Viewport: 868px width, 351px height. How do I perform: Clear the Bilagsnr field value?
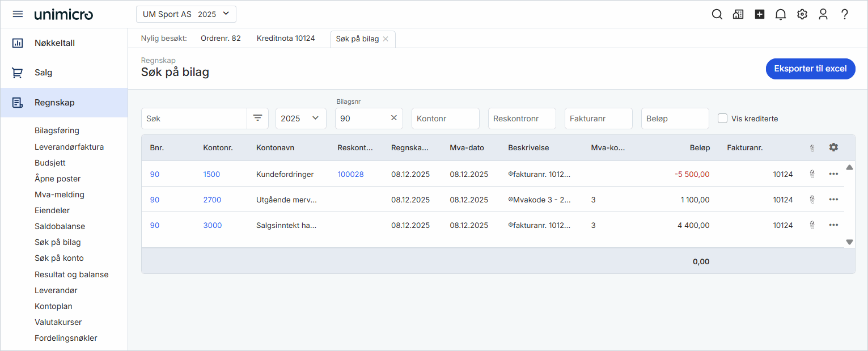[394, 119]
